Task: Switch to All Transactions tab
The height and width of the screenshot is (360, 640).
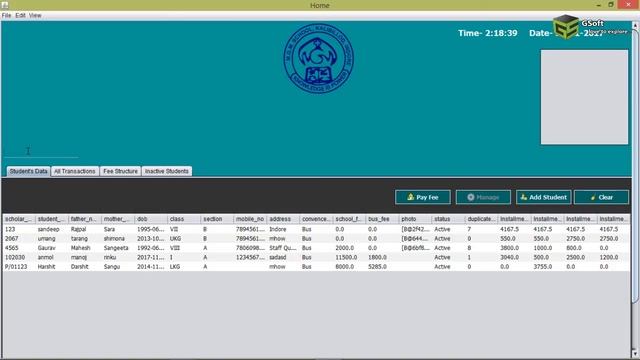Action: 75,171
